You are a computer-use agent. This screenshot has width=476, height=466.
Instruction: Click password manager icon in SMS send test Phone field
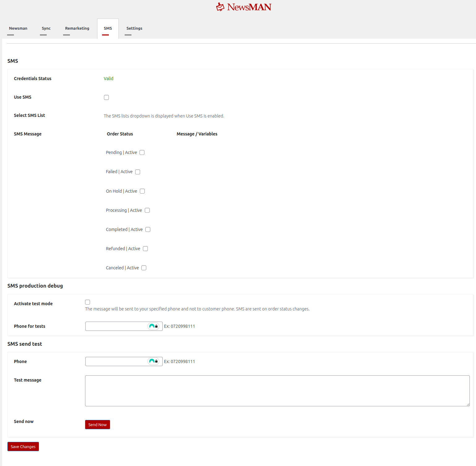[153, 361]
